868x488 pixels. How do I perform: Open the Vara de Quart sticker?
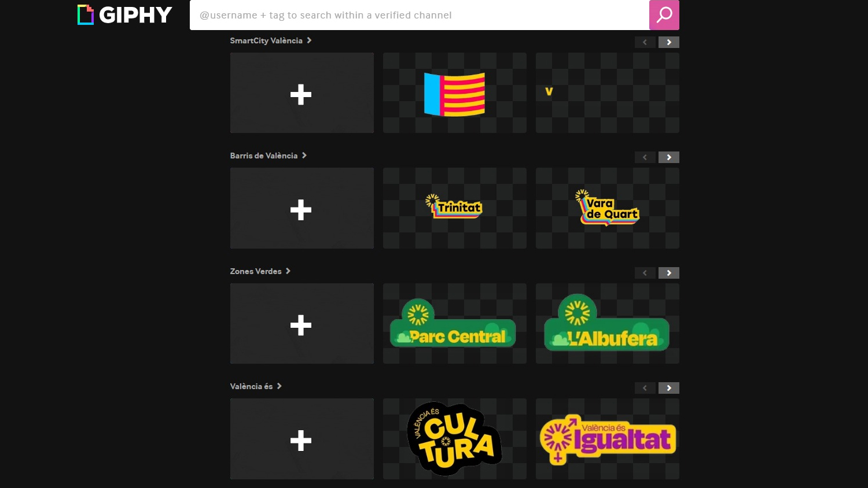(x=608, y=208)
